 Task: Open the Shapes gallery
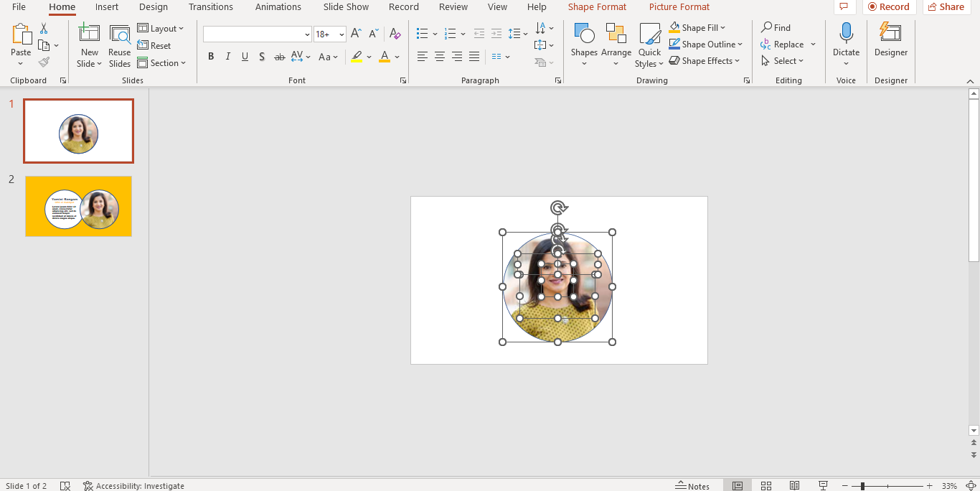click(584, 45)
